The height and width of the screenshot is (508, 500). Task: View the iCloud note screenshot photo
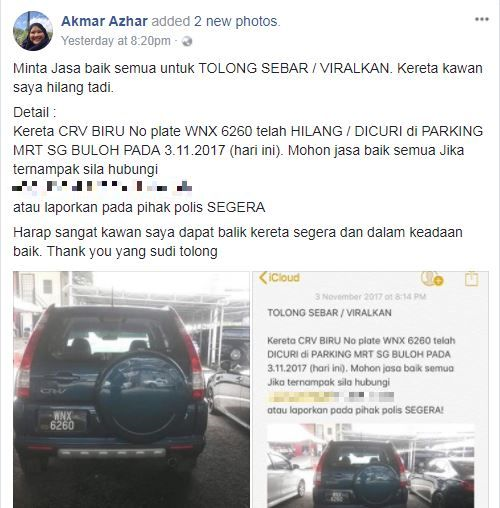[x=370, y=389]
